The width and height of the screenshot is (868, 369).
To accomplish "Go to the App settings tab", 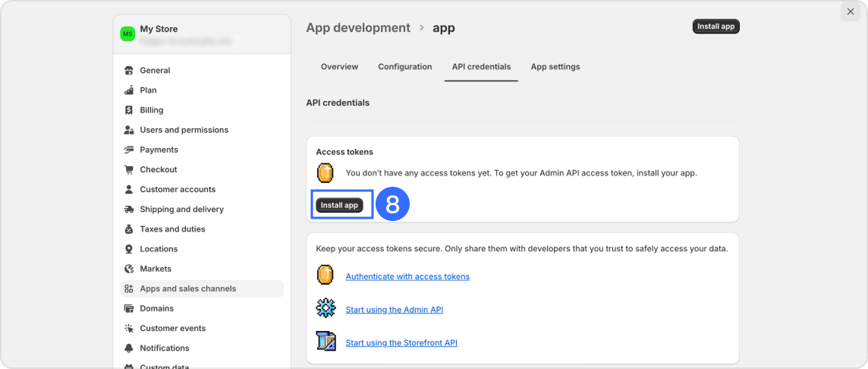I will pos(555,67).
